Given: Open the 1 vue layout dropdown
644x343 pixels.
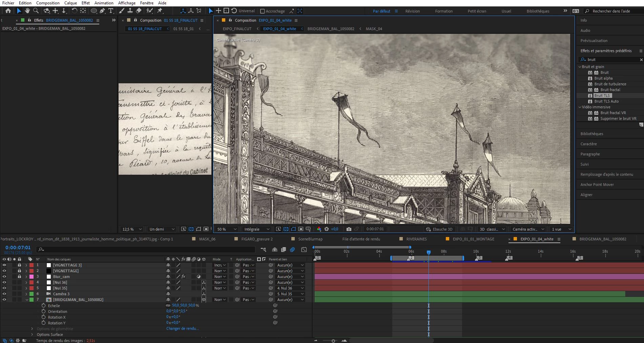Looking at the screenshot, I should (561, 229).
